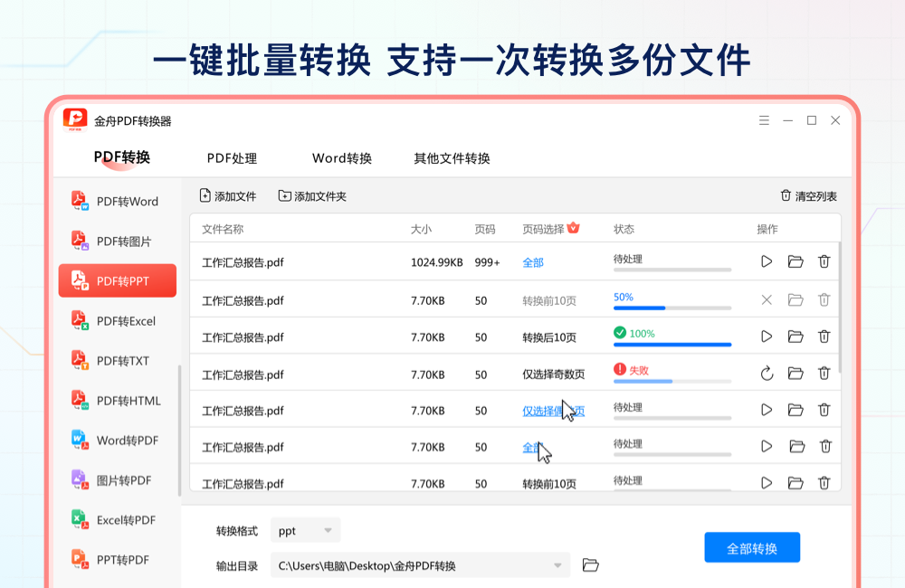Click the 全部 page selection link on first row
The height and width of the screenshot is (588, 905).
pos(534,261)
